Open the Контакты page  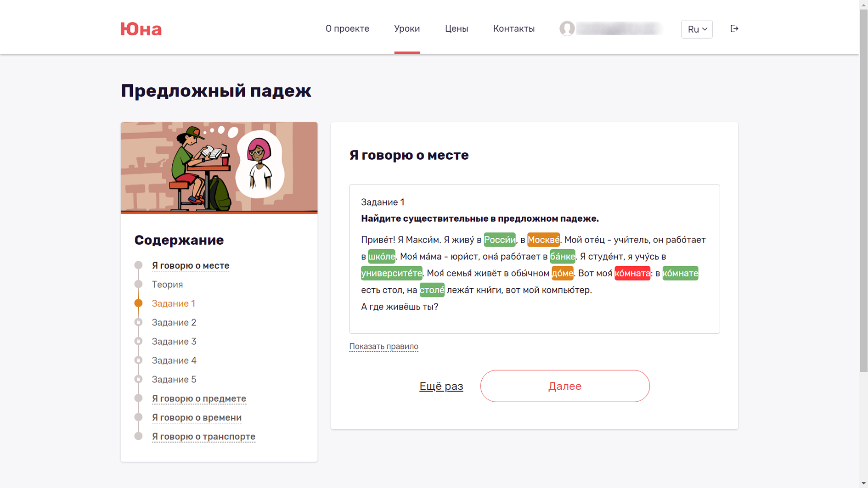point(513,28)
